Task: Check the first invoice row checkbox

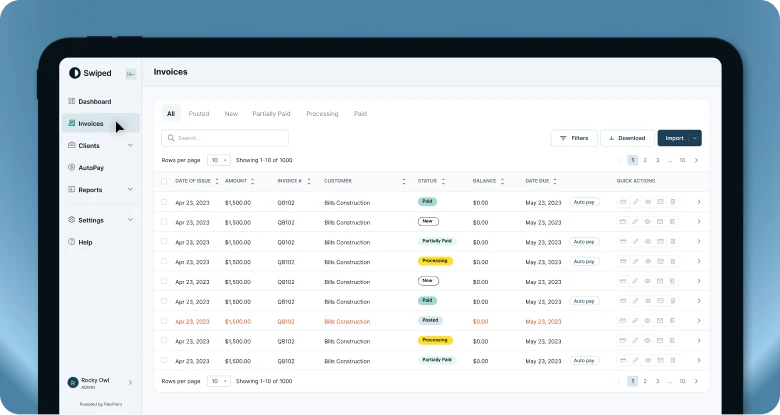Action: point(164,202)
